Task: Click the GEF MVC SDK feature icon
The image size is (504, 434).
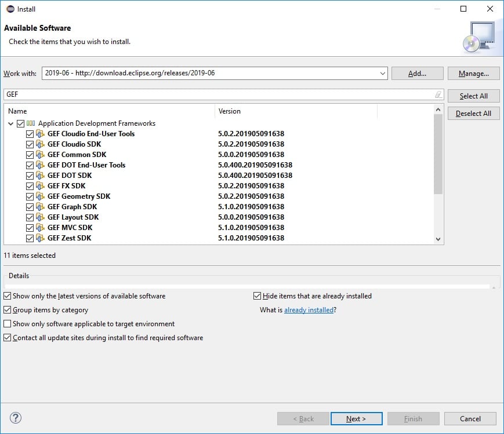Action: coord(40,228)
